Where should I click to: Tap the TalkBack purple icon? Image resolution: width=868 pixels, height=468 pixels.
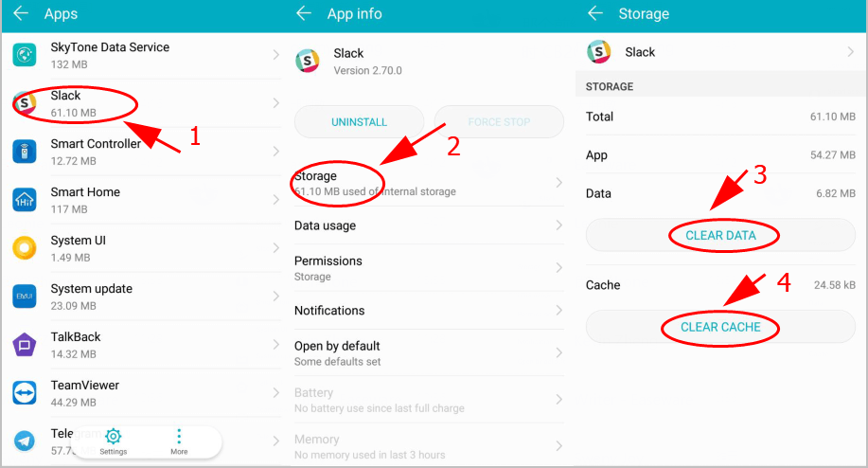[x=25, y=345]
